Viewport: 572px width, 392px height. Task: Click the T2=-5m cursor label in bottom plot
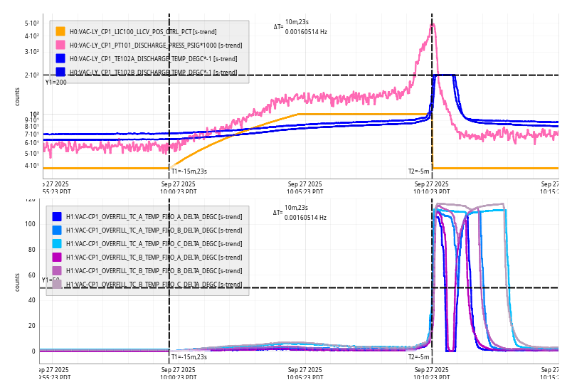point(418,356)
